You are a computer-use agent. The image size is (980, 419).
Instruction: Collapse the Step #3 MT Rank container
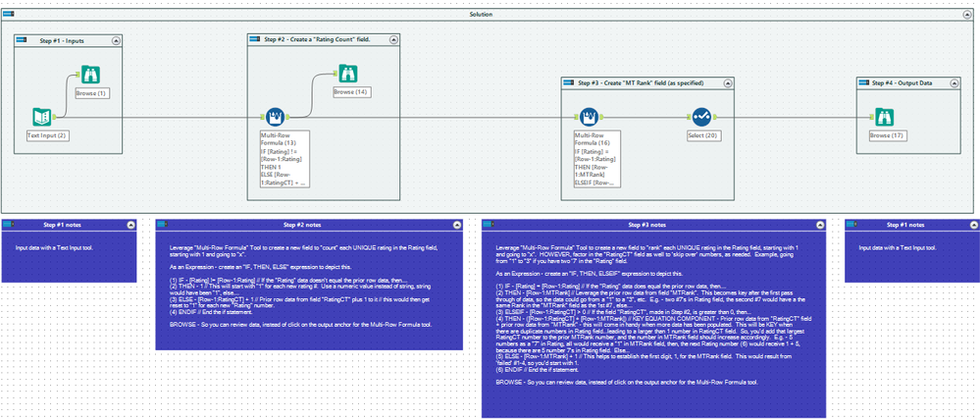click(x=727, y=82)
